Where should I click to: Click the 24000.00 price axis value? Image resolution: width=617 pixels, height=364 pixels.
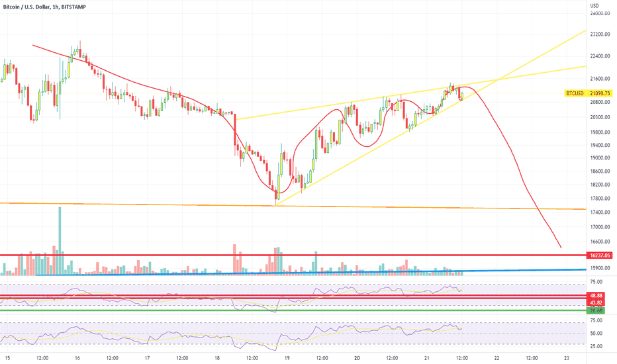tap(600, 13)
